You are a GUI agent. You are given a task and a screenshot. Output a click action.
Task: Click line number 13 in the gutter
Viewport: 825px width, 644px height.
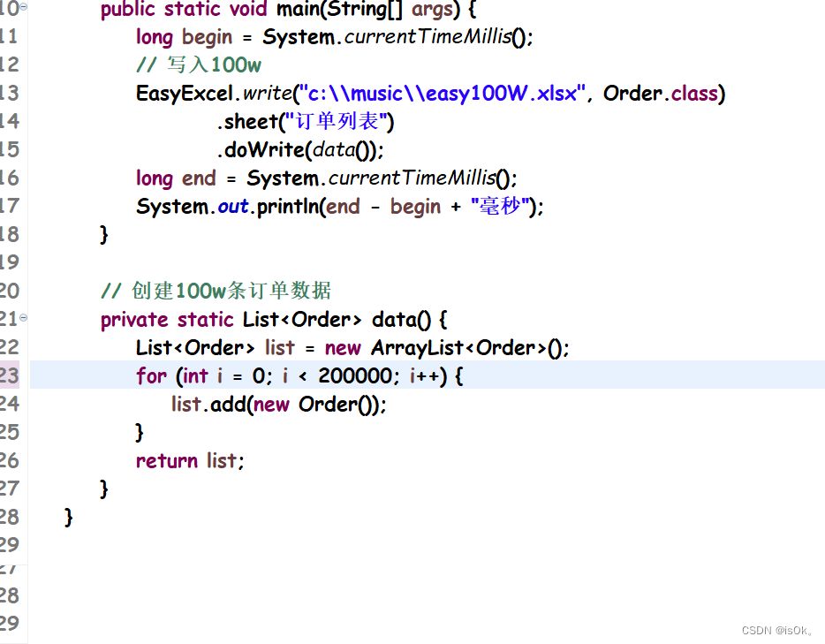pos(11,93)
